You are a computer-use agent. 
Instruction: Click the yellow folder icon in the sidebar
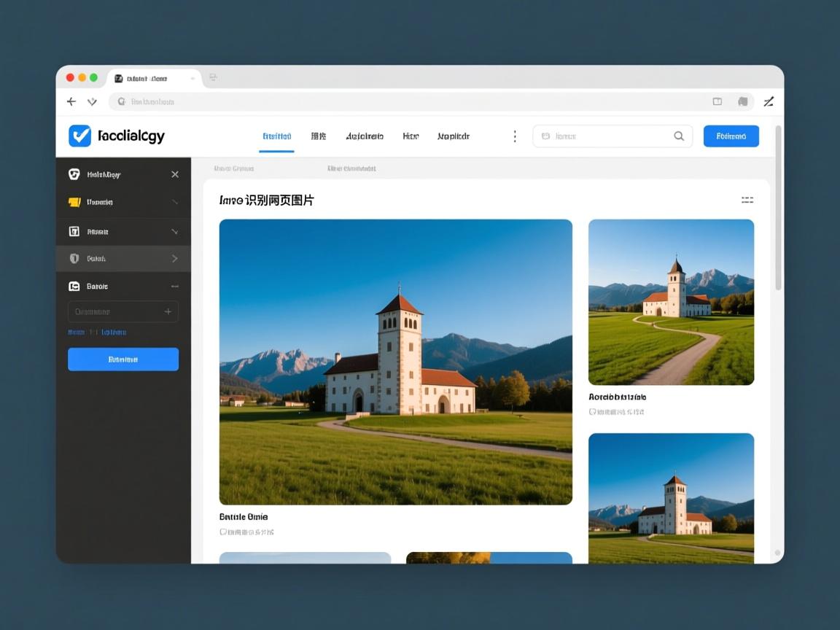(x=74, y=202)
